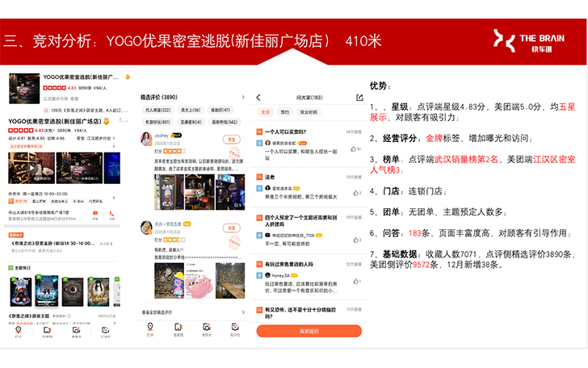Select 代入感强(222) review tag
The width and height of the screenshot is (588, 368).
157,110
